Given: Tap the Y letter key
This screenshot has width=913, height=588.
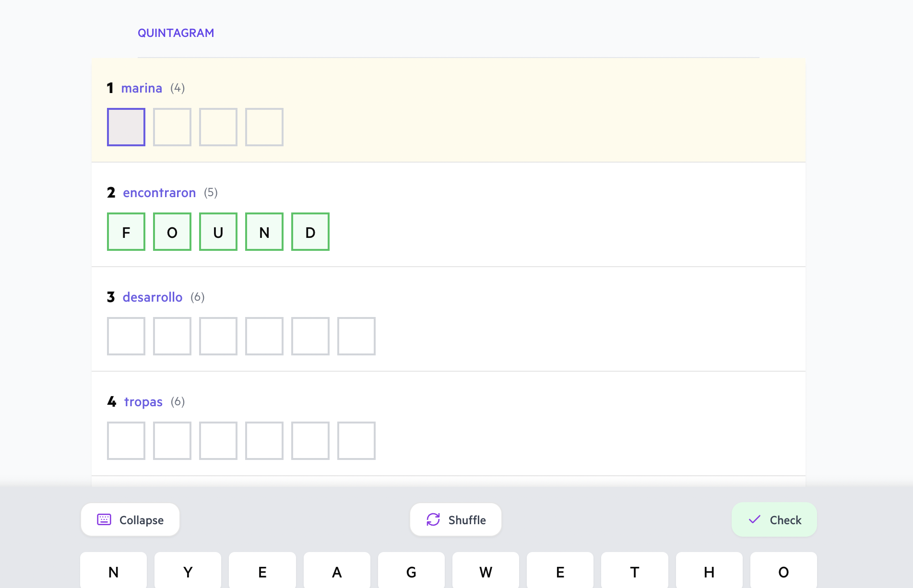Looking at the screenshot, I should coord(188,571).
